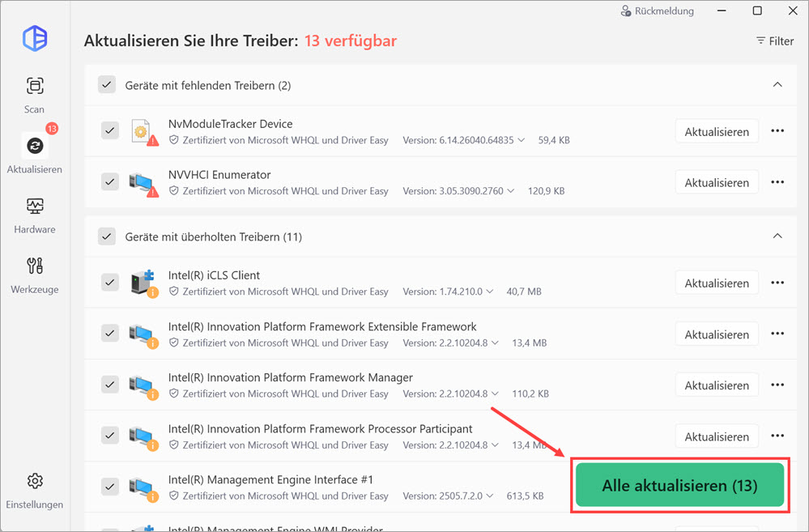The height and width of the screenshot is (532, 809).
Task: Uncheck the NvModuleTracker Device checkbox
Action: click(110, 130)
